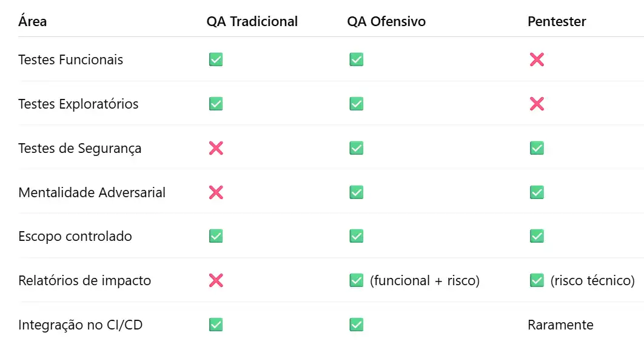This screenshot has height=341, width=644.
Task: Select green check for Testes de Segurança under Pentester
Action: [x=537, y=148]
